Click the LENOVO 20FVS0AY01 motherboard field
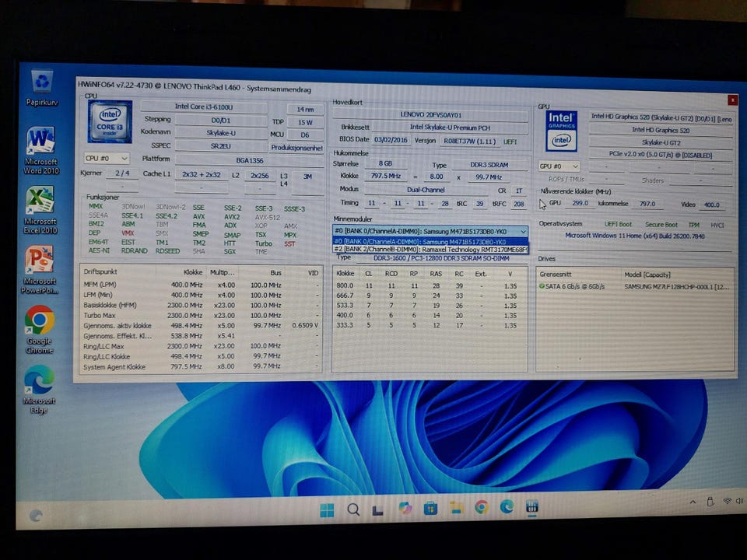The image size is (747, 560). [x=430, y=115]
